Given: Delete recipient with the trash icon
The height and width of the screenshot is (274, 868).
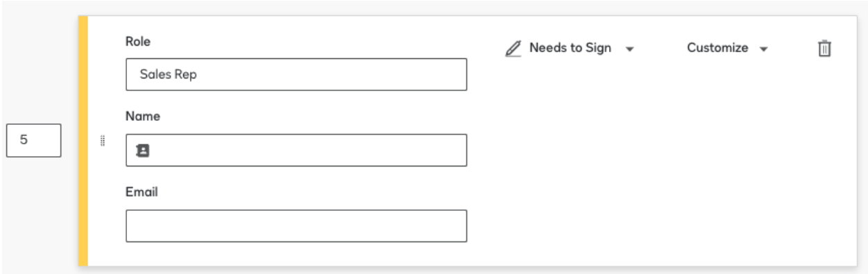Looking at the screenshot, I should (x=824, y=49).
